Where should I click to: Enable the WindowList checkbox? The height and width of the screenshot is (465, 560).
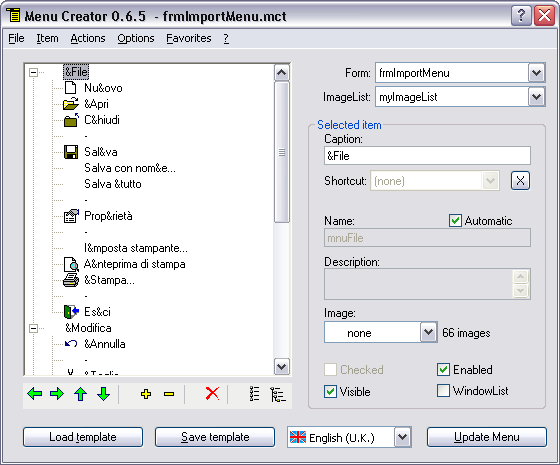pyautogui.click(x=443, y=390)
